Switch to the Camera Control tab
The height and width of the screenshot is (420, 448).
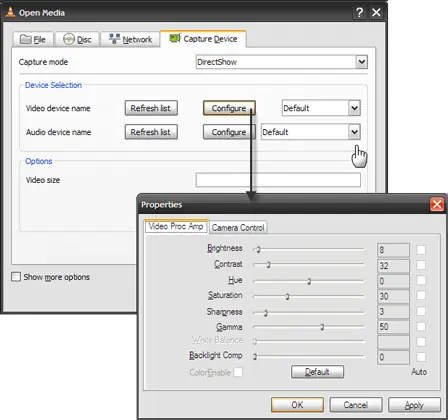click(238, 228)
